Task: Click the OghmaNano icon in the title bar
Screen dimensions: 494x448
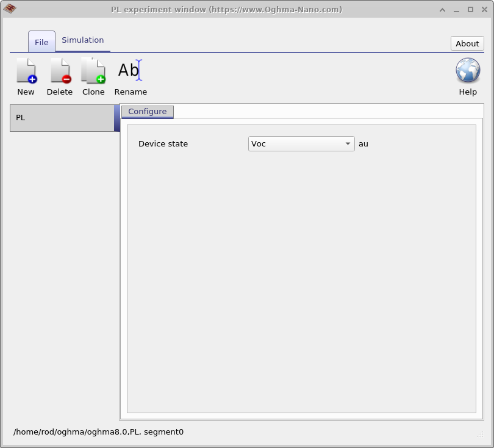Action: click(x=10, y=9)
